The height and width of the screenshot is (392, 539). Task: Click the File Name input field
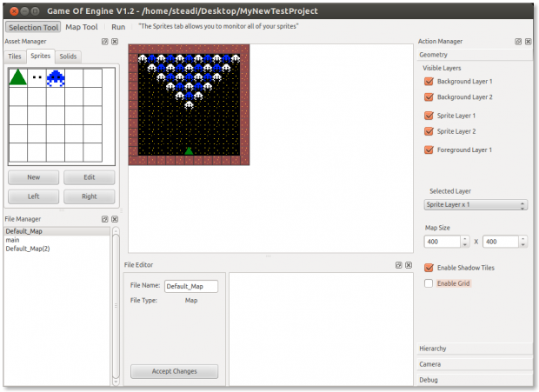(191, 287)
